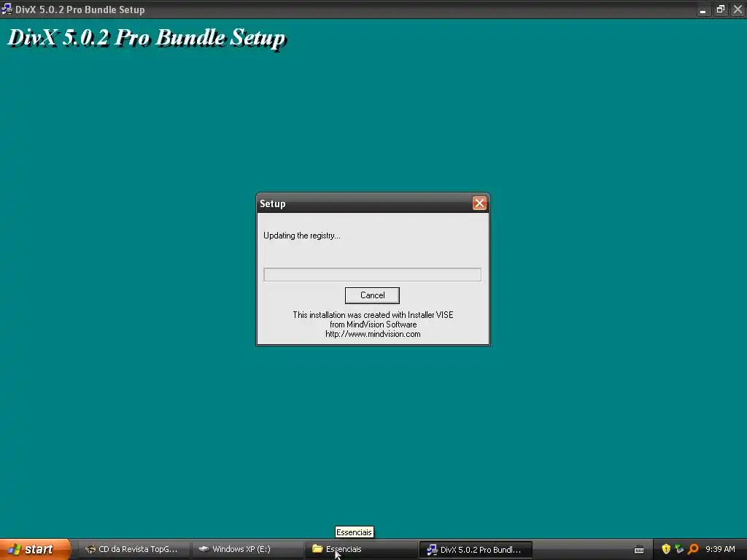Viewport: 747px width, 560px height.
Task: Click the DivX 5.0.2 Pro Bundle Setup heading
Action: (146, 38)
